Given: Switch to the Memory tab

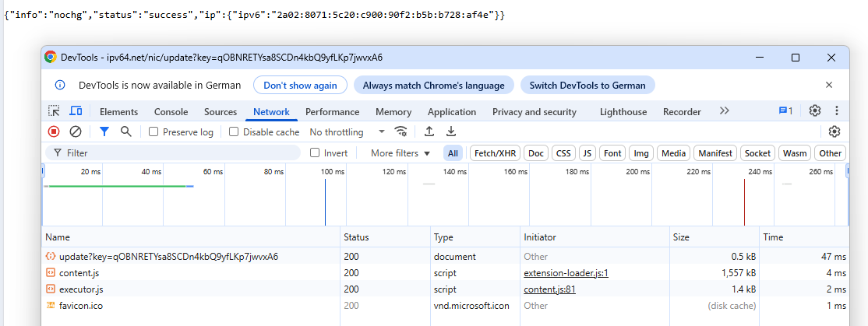Looking at the screenshot, I should [393, 111].
